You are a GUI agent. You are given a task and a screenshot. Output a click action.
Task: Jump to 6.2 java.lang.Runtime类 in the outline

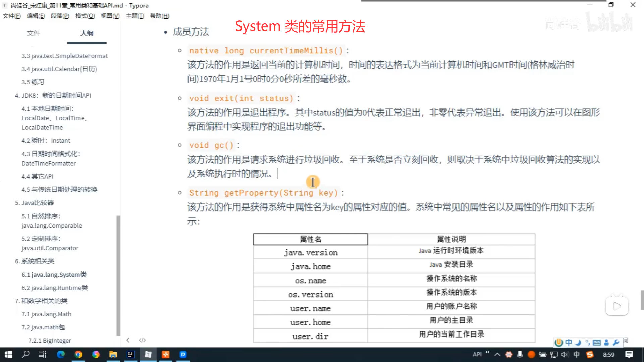55,288
